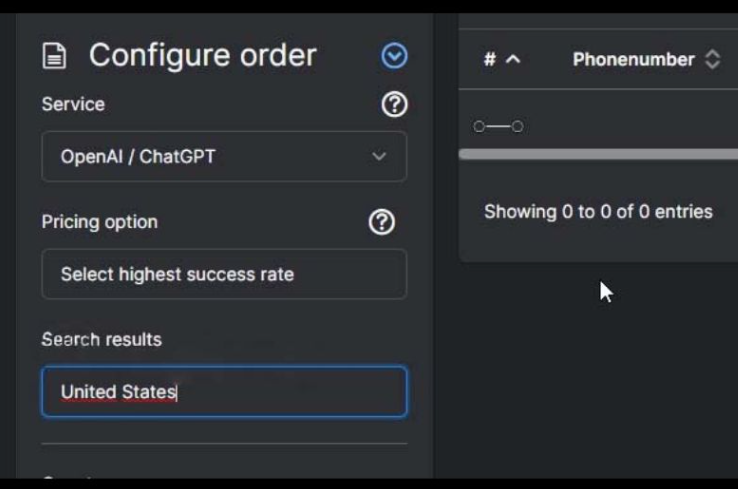Sort by the Phonenumber column header
Screen dimensions: 738x489
pyautogui.click(x=633, y=60)
